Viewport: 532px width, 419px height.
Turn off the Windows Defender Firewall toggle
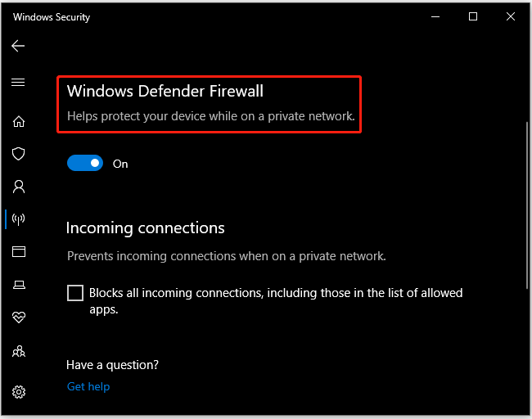click(x=85, y=163)
